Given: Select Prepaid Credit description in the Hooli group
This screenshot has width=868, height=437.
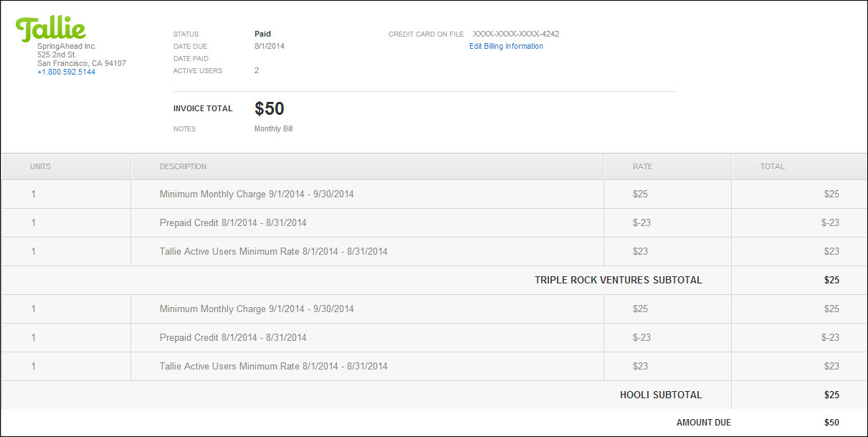Looking at the screenshot, I should pos(233,337).
